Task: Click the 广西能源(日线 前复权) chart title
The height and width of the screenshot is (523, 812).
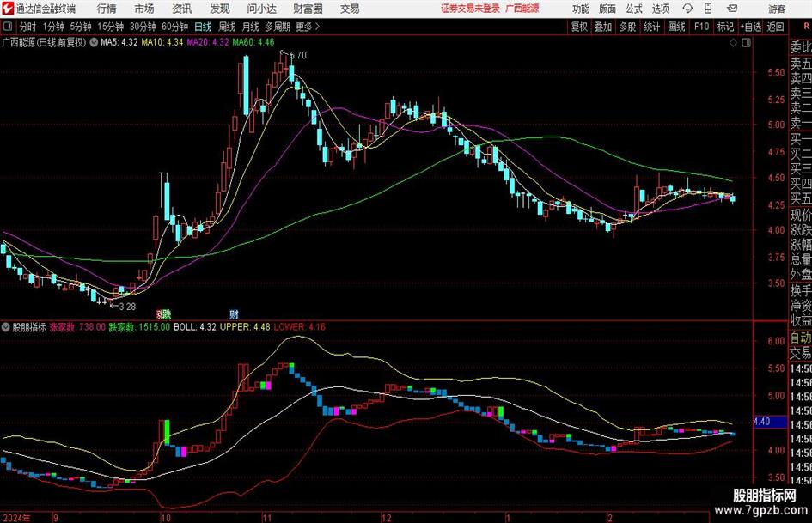Action: point(44,42)
